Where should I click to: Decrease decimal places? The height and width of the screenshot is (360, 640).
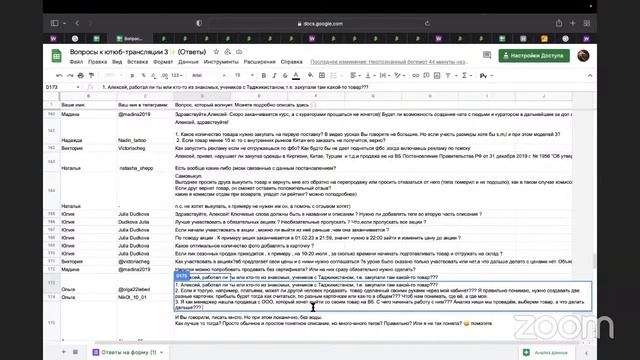point(153,76)
